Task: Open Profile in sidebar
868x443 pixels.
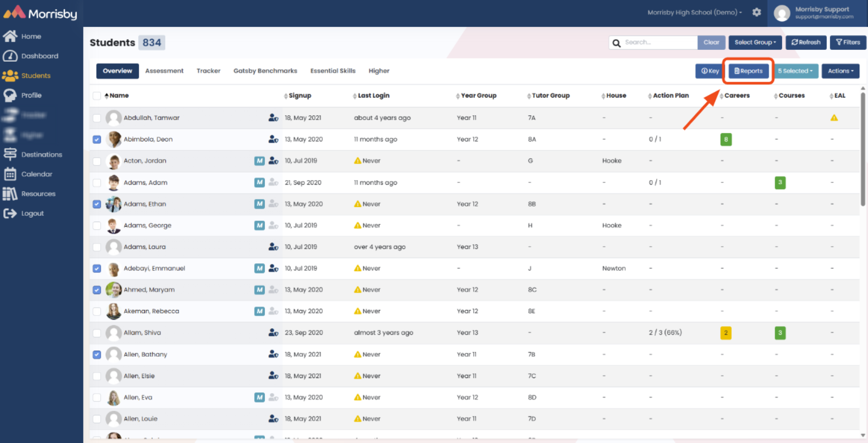Action: pyautogui.click(x=23, y=95)
